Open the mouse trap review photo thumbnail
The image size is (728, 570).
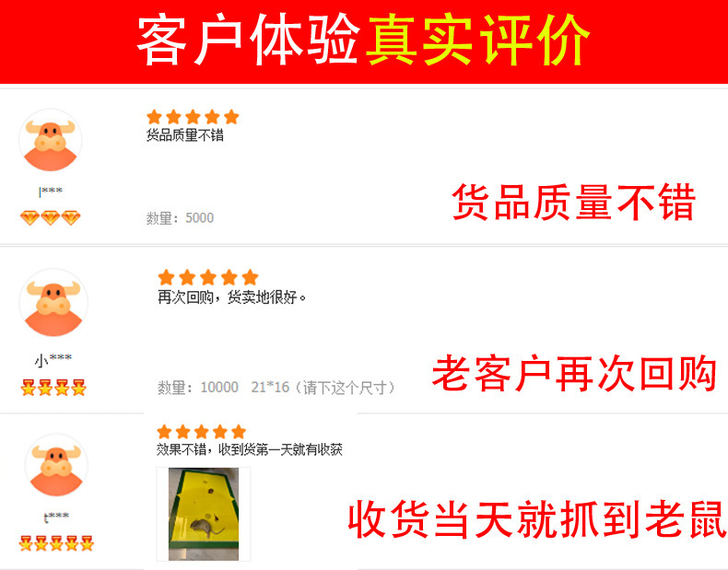tap(204, 514)
